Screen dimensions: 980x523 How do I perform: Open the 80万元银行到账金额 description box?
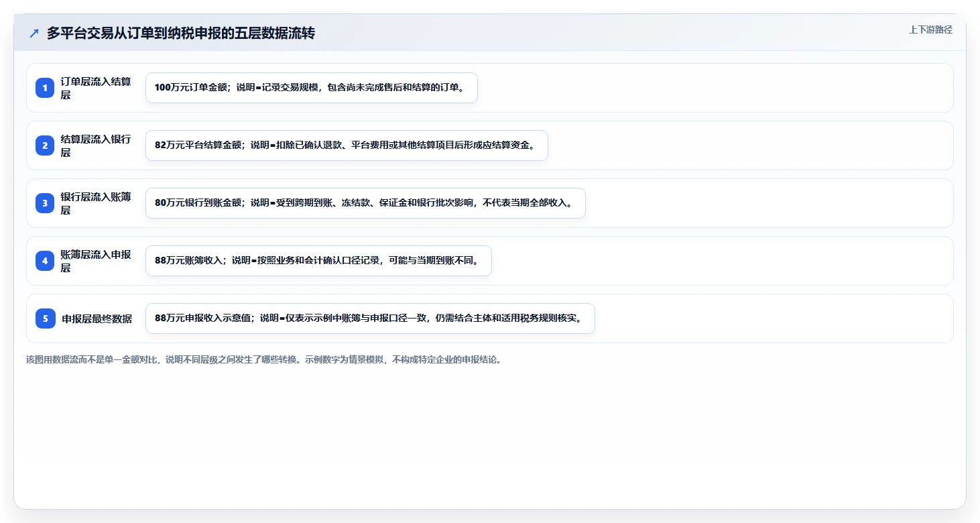click(365, 203)
